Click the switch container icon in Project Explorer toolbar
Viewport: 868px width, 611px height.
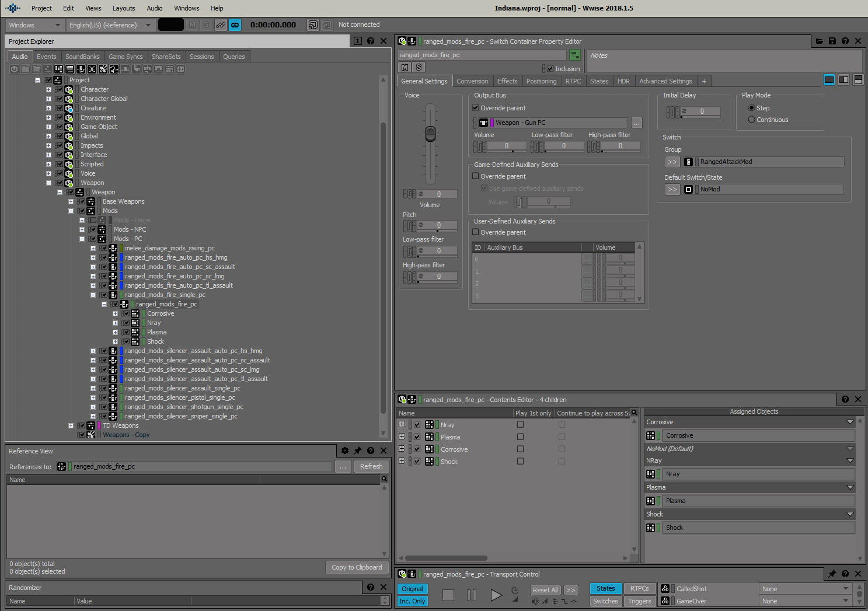tap(81, 69)
